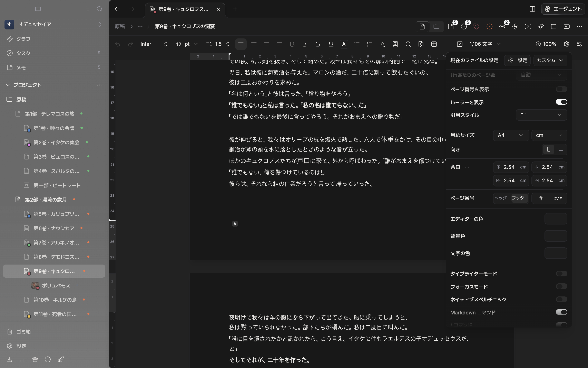Image resolution: width=588 pixels, height=368 pixels.
Task: Toggle the split view layout icon
Action: 532,9
